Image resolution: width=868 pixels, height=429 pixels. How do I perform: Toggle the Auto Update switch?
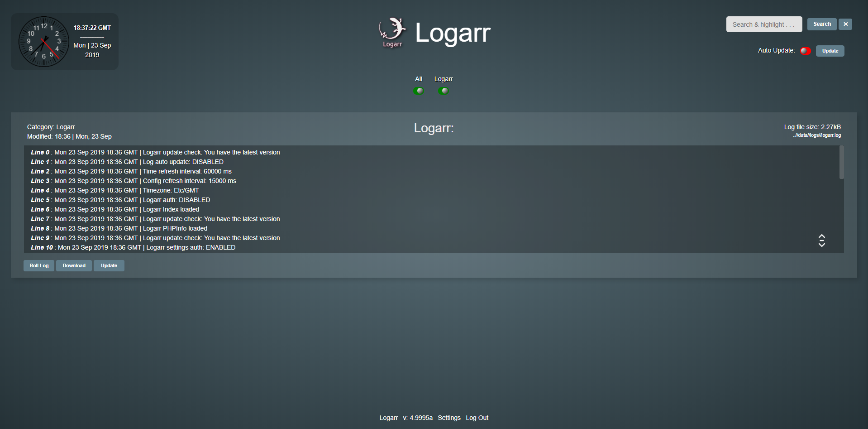805,51
